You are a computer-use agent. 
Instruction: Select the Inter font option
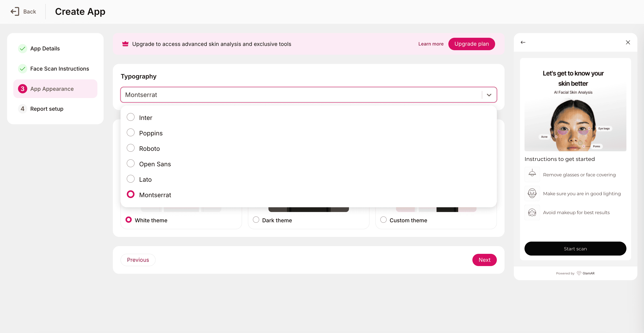pyautogui.click(x=130, y=117)
